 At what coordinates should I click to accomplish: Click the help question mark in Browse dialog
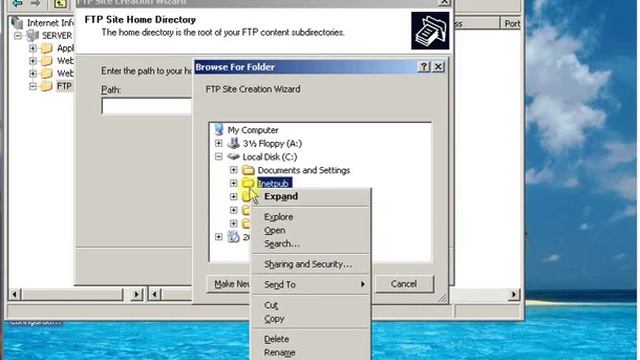(424, 67)
